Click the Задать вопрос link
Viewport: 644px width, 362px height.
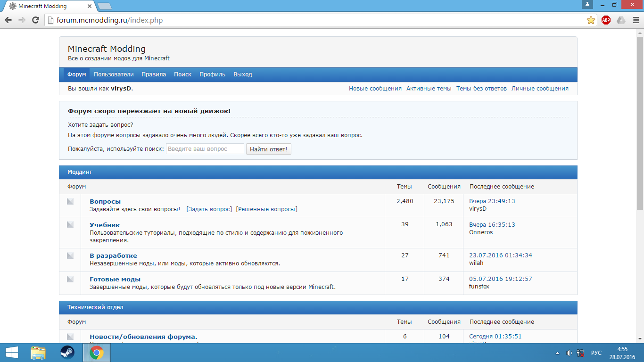pos(209,209)
